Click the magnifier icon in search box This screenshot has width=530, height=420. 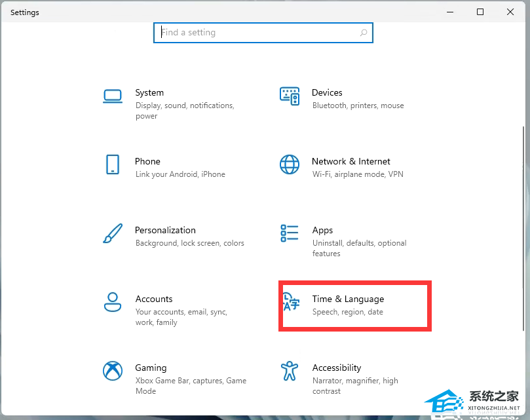(x=364, y=33)
